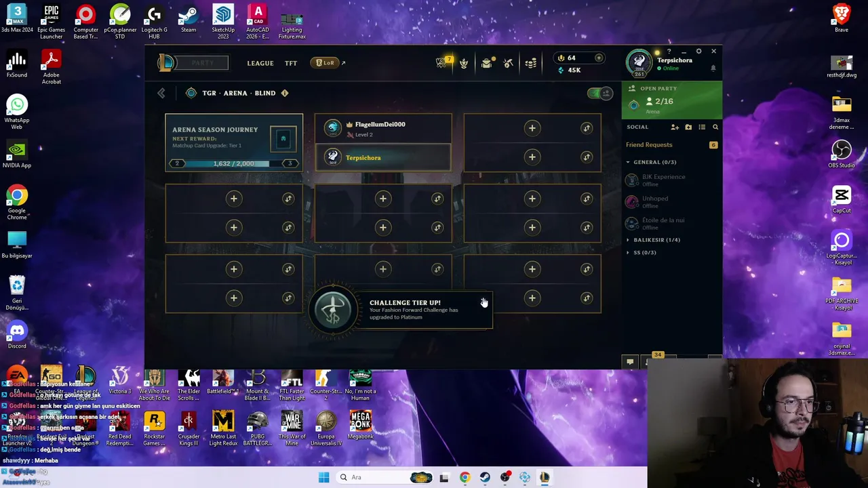
Task: Open the Store coins stack icon
Action: coord(530,63)
